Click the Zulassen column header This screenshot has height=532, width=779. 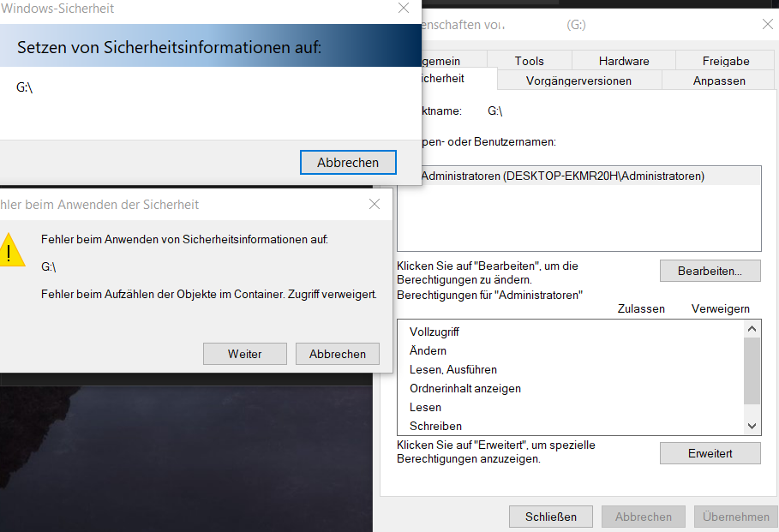pyautogui.click(x=641, y=308)
